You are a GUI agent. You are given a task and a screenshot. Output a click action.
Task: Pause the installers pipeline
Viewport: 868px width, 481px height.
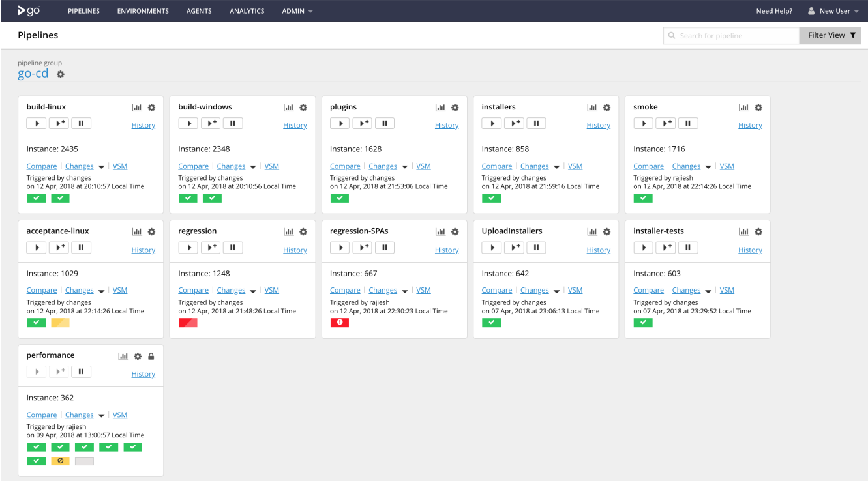(536, 123)
